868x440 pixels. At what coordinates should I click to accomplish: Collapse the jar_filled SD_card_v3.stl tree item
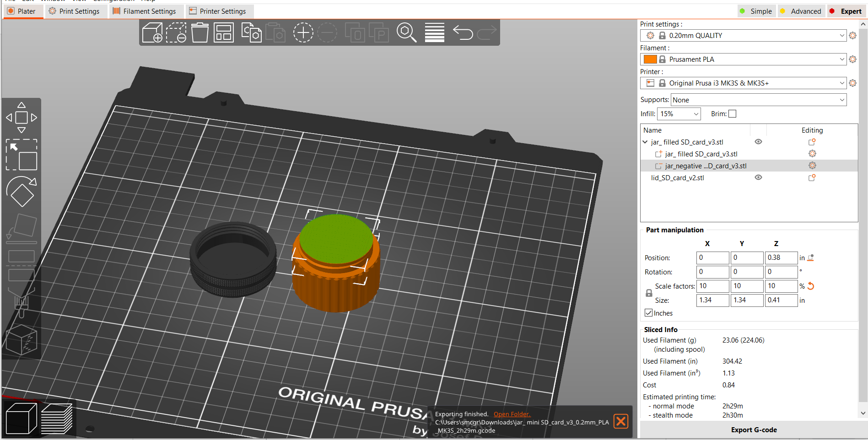(x=646, y=142)
